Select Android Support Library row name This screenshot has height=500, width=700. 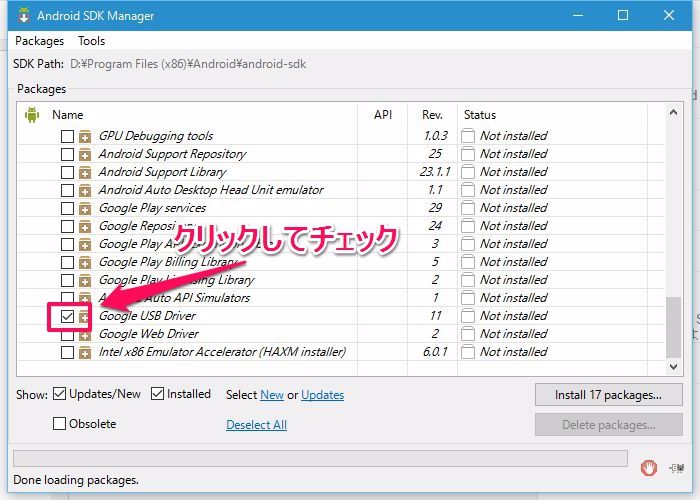(162, 172)
